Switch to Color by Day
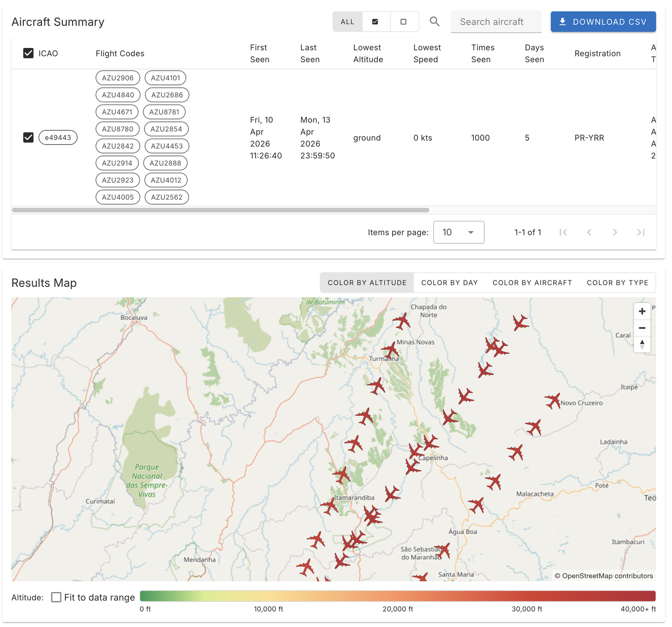This screenshot has width=672, height=627. 449,283
